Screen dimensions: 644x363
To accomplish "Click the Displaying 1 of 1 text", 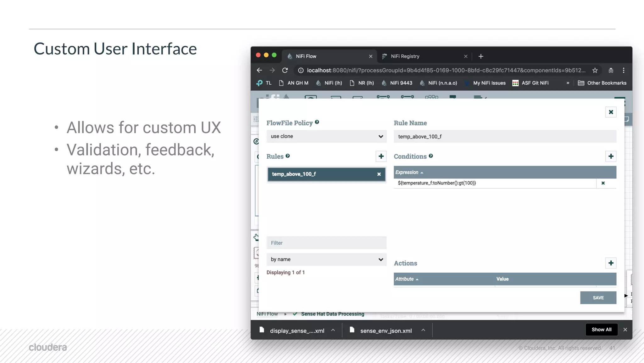I will [286, 272].
